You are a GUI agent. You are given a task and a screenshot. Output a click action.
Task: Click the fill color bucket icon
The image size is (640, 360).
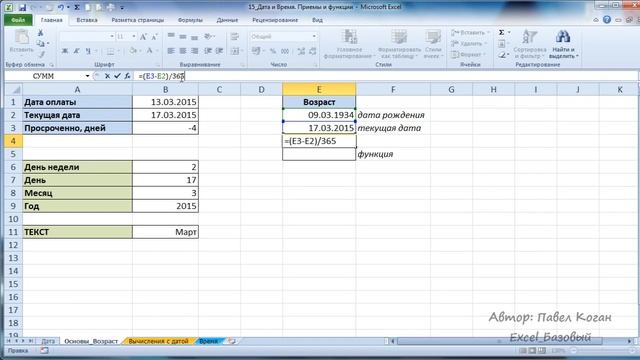tap(133, 51)
